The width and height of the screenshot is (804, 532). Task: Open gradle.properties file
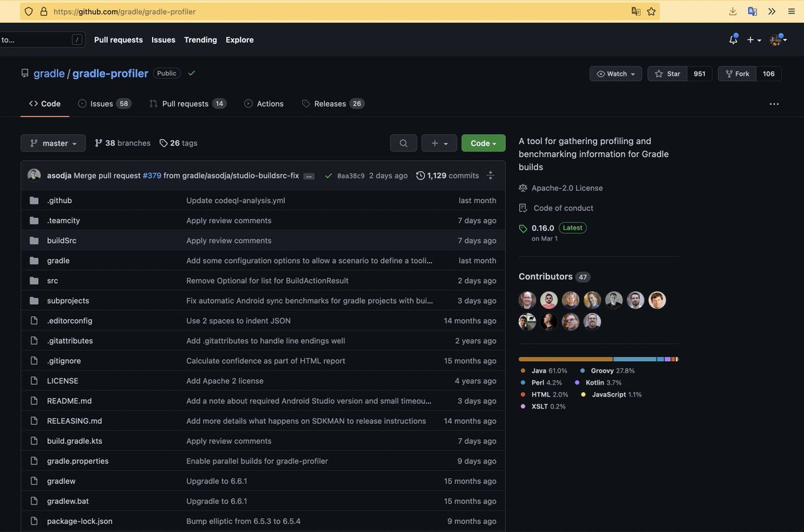(78, 461)
